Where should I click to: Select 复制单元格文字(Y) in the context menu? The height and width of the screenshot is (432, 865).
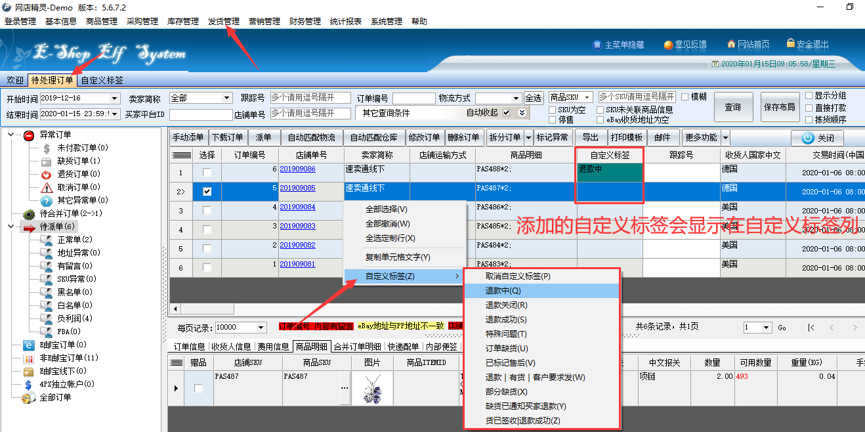click(x=405, y=257)
